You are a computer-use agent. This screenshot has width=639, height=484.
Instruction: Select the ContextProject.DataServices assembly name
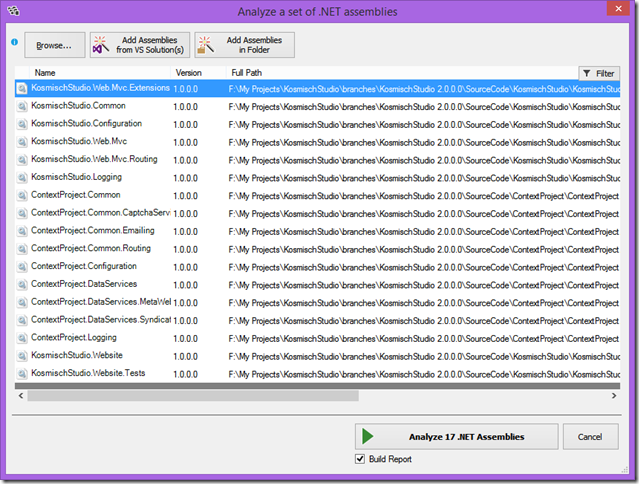pos(84,284)
